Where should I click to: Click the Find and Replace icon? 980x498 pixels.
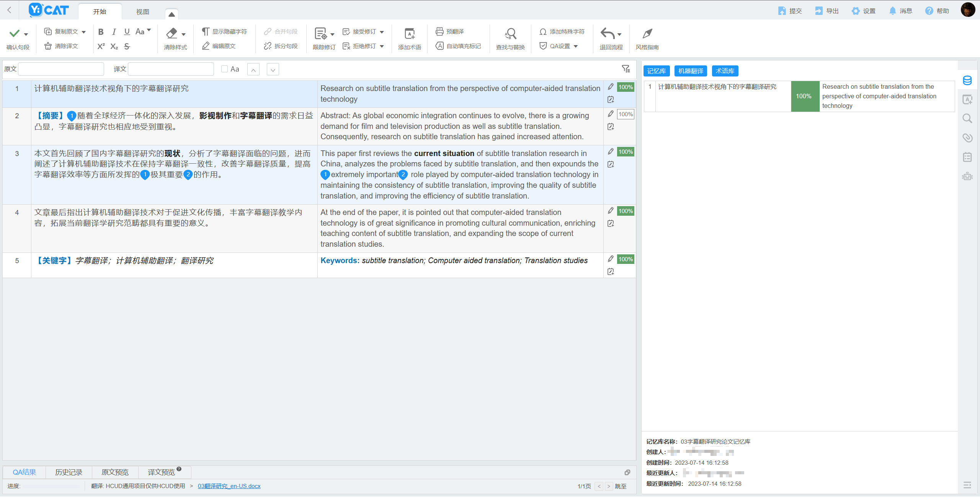pos(510,34)
